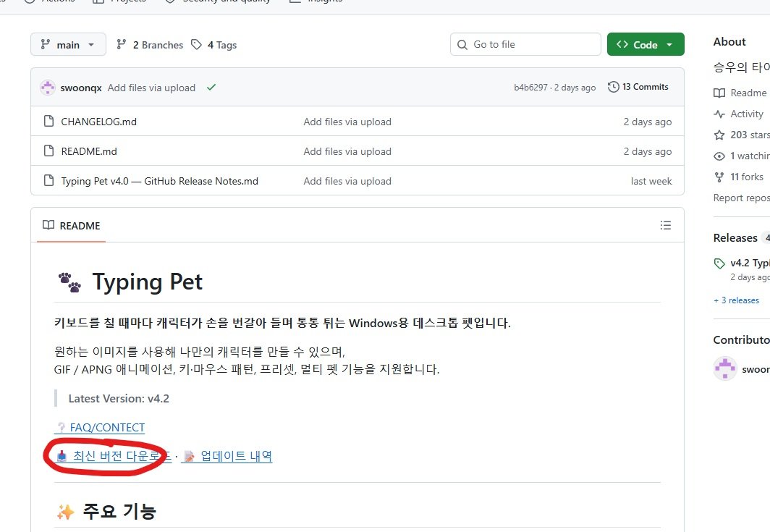The height and width of the screenshot is (532, 770).
Task: Click swoonqx avatar in commit header
Action: point(48,88)
